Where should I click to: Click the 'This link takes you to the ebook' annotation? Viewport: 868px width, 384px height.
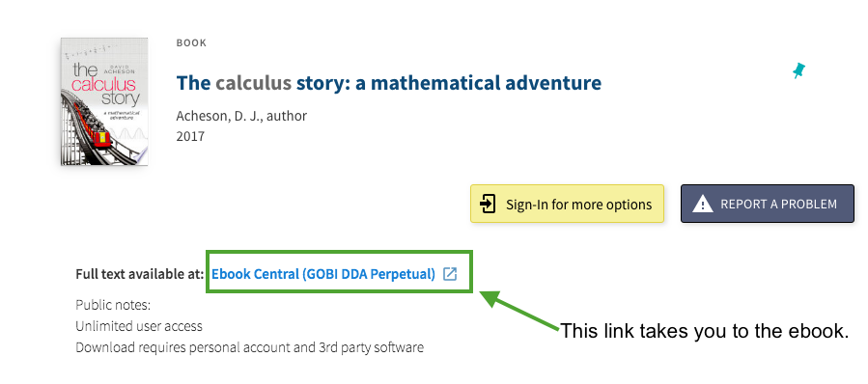[705, 331]
